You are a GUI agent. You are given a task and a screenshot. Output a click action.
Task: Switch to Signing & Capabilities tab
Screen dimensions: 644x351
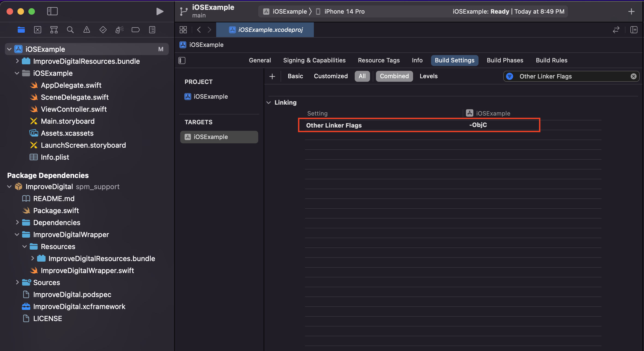[314, 60]
